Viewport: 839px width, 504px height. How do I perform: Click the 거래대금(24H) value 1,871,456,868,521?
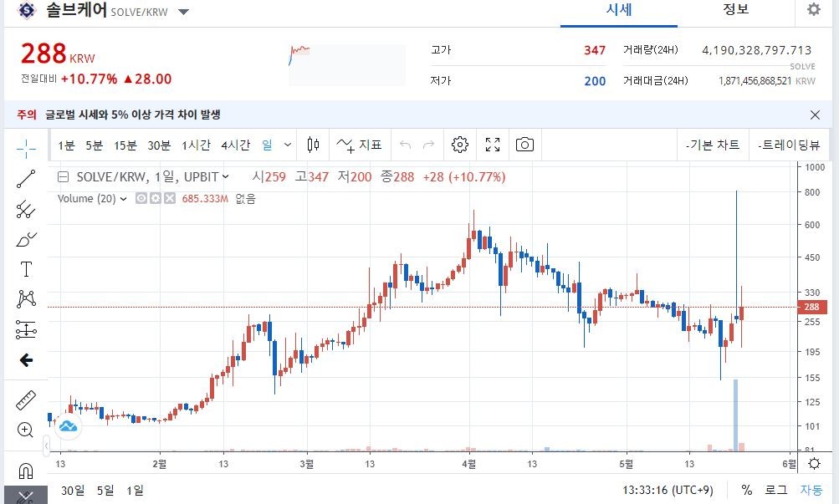point(755,81)
